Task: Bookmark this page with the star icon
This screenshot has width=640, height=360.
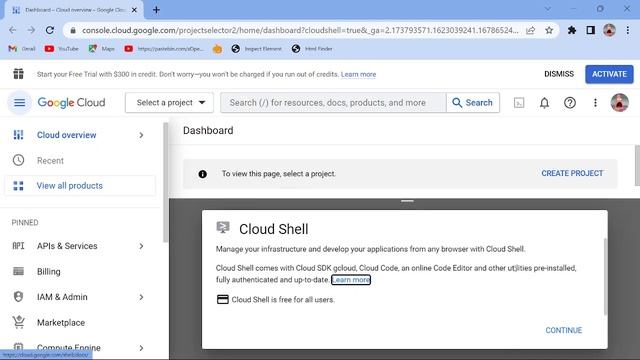Action: pyautogui.click(x=549, y=30)
